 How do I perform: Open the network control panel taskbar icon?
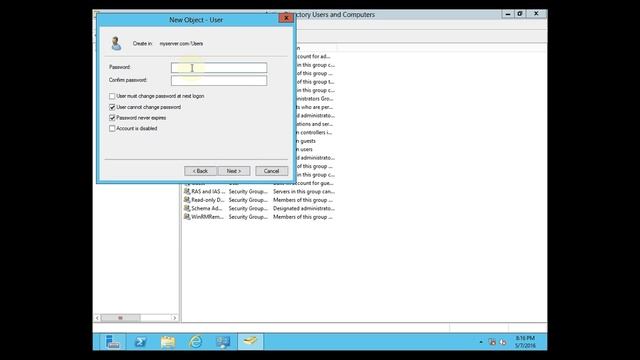223,342
